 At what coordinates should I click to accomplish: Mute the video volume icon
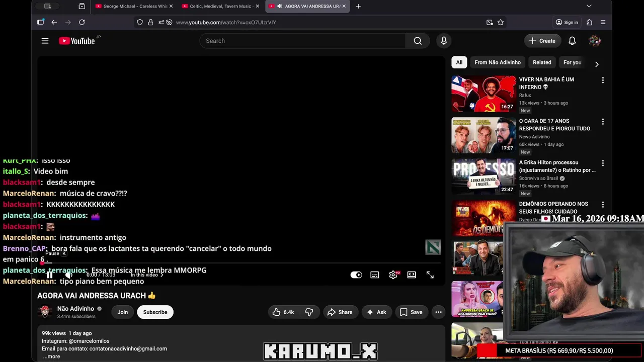pyautogui.click(x=68, y=275)
